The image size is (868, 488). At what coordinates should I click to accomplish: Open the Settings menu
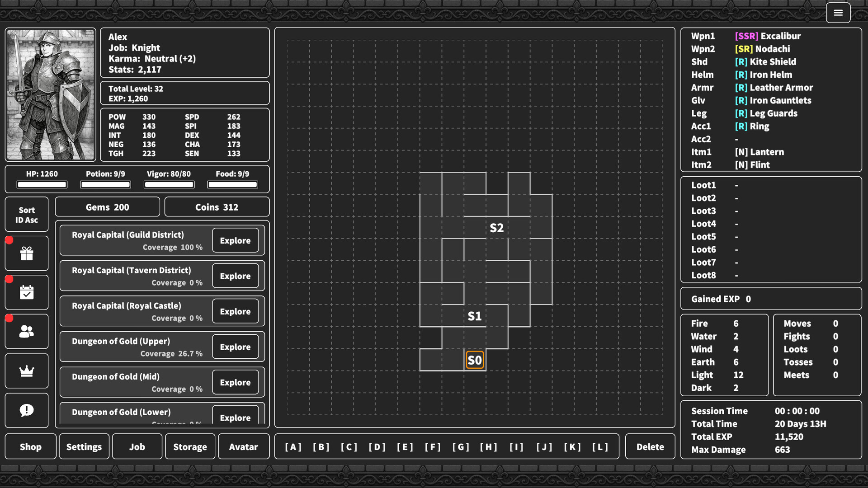point(84,446)
